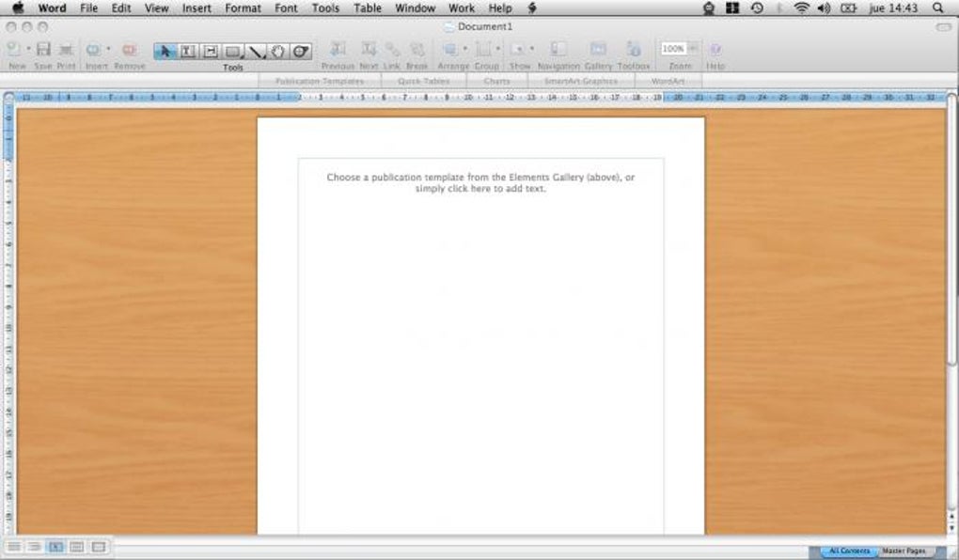The height and width of the screenshot is (560, 959).
Task: Click the Insert page toolbar icon
Action: 94,50
